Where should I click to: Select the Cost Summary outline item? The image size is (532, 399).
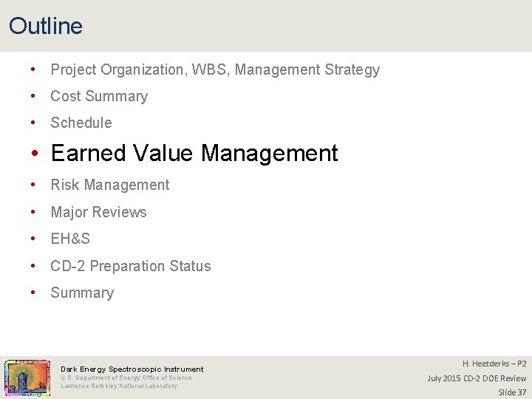(99, 96)
